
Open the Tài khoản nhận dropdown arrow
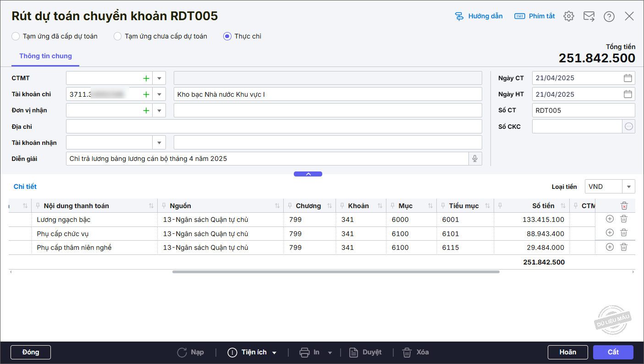pos(159,143)
